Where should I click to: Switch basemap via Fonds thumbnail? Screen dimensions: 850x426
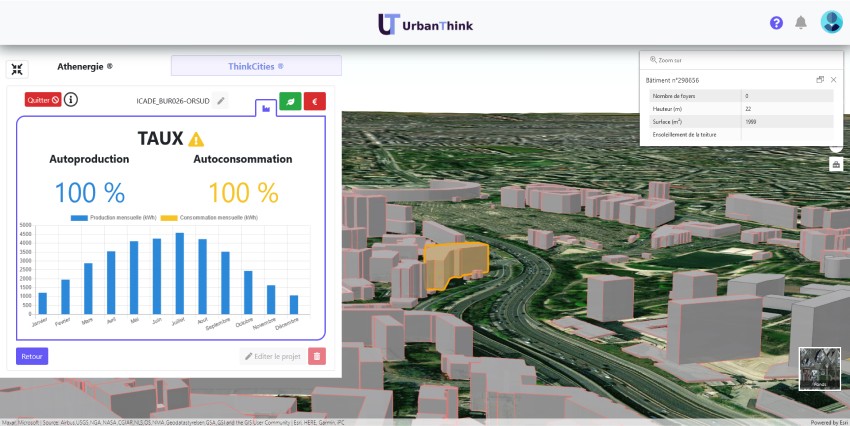tap(820, 369)
